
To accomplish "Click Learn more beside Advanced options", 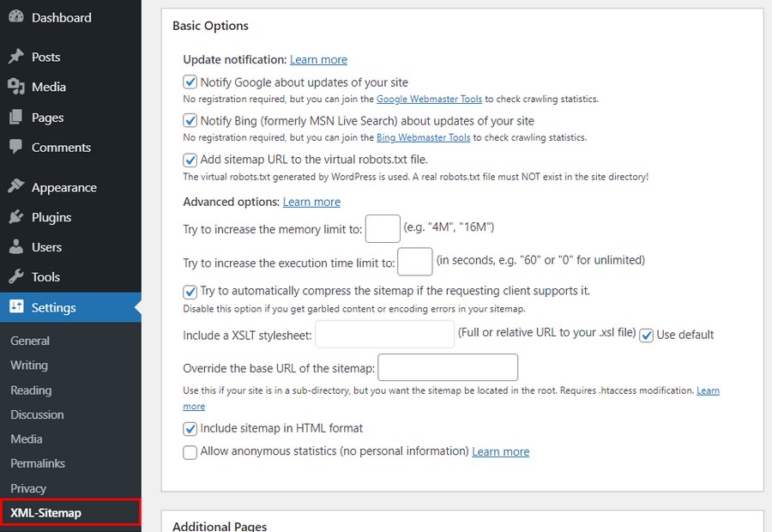I will 311,202.
